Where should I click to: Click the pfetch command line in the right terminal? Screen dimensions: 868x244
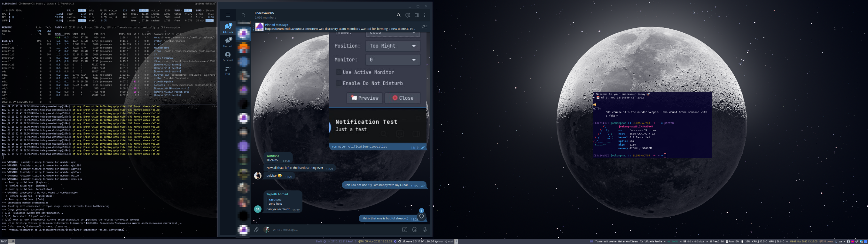(633, 123)
